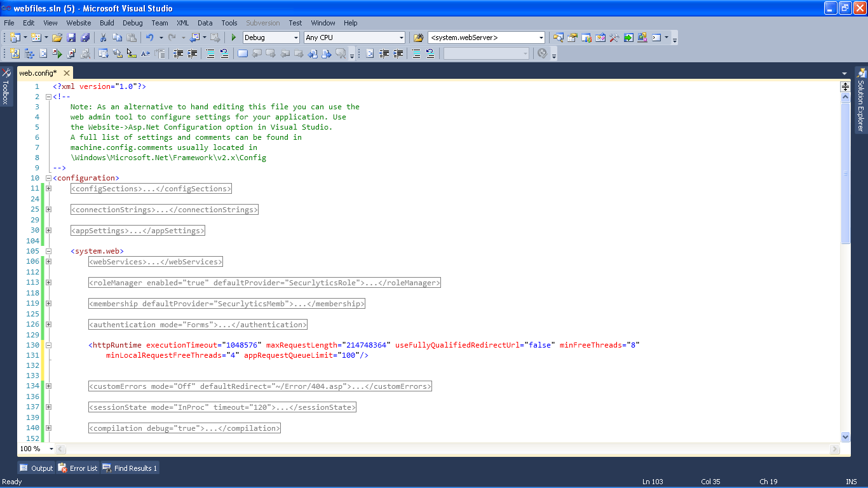
Task: Click the <system.web> tag at line 105
Action: tap(97, 251)
